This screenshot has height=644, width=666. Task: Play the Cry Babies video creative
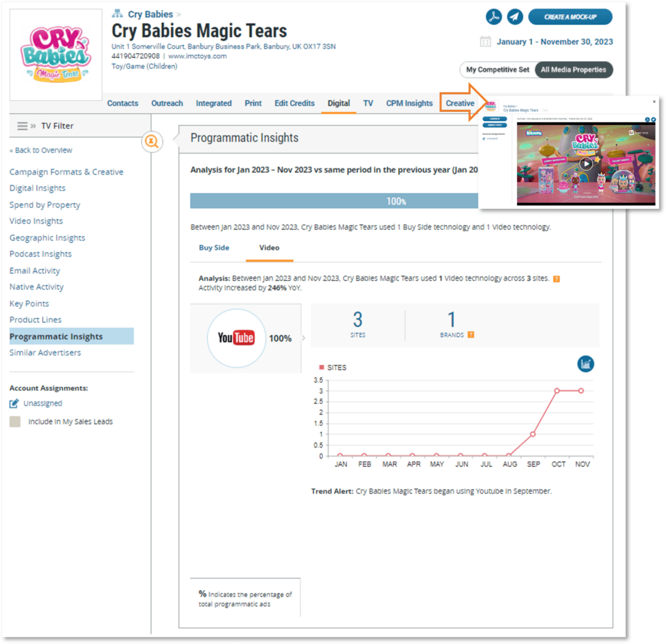click(586, 163)
